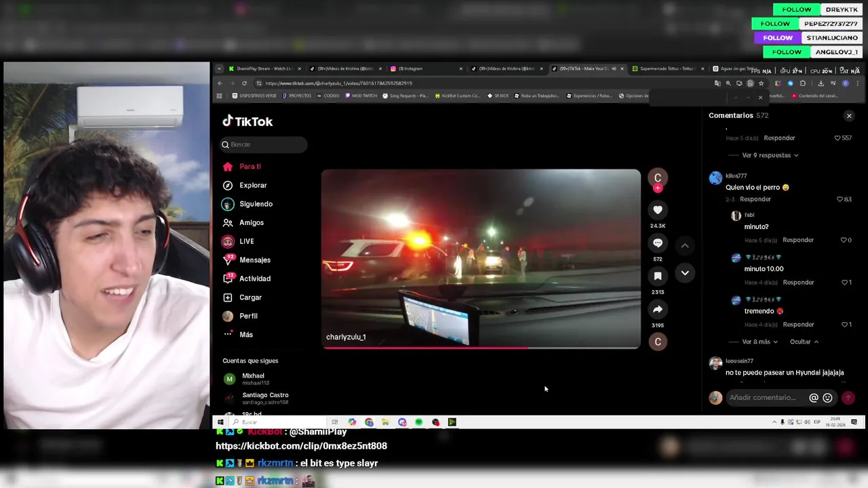Image resolution: width=868 pixels, height=488 pixels.
Task: Like the video with the heart icon
Action: [x=657, y=210]
